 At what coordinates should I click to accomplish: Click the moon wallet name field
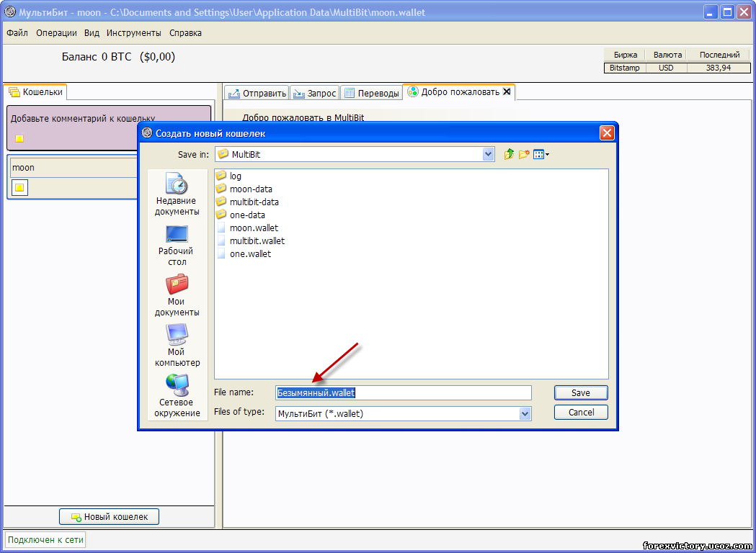click(74, 168)
